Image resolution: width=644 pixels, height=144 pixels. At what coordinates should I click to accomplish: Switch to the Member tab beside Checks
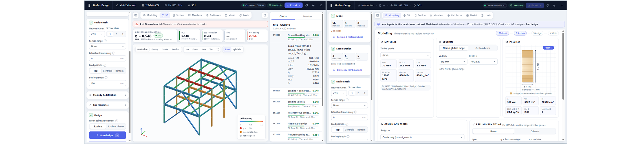click(x=308, y=16)
